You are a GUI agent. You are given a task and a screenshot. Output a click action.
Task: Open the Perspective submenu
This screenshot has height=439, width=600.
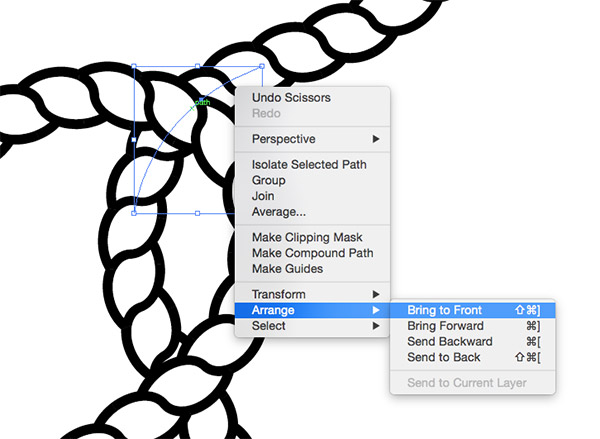click(312, 139)
